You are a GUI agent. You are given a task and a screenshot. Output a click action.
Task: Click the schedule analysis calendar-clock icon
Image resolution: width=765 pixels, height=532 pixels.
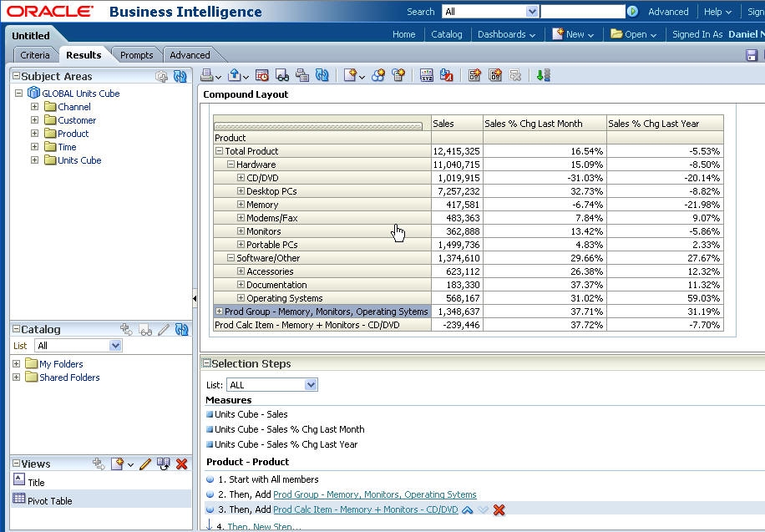point(262,75)
